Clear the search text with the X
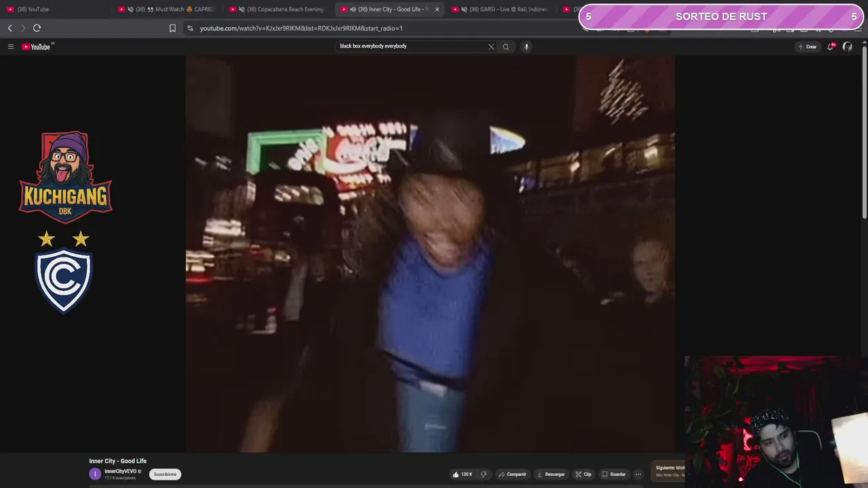 click(491, 47)
